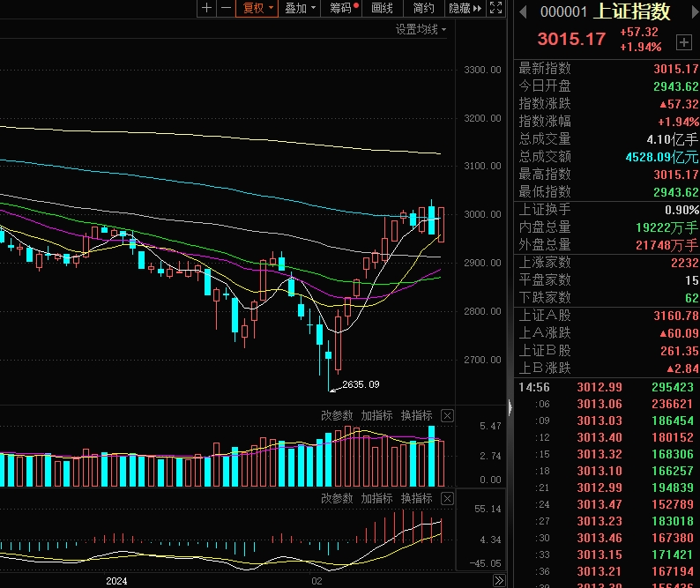Add index to watchlist with plus icon
Image resolution: width=700 pixels, height=588 pixels.
pyautogui.click(x=684, y=41)
